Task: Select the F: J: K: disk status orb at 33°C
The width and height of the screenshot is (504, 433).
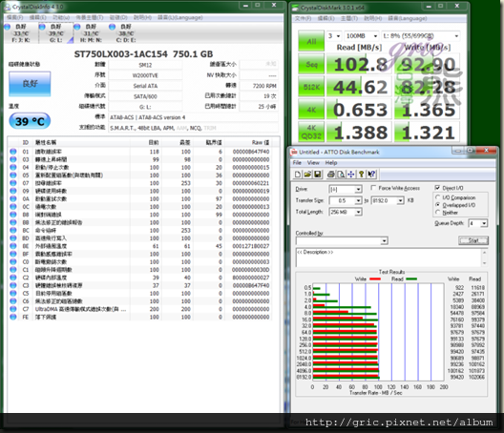Action: 7,27
